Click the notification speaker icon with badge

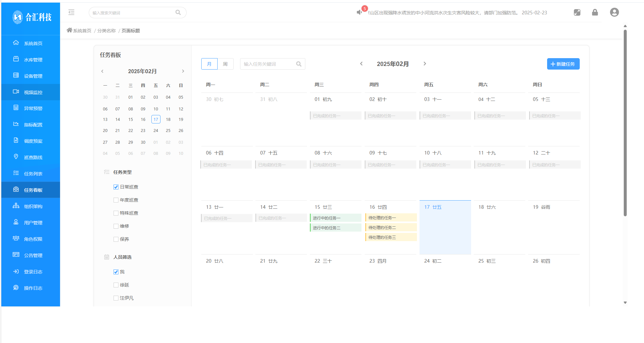[x=360, y=12]
